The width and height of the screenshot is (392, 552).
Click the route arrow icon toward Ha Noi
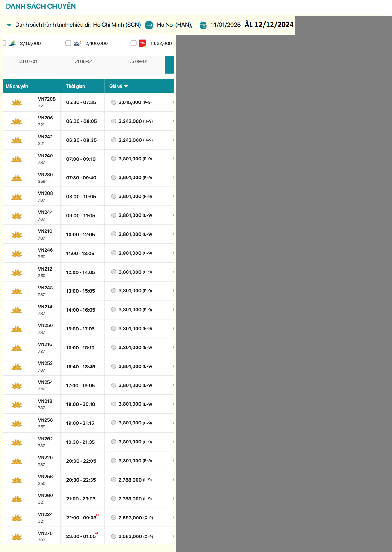point(149,25)
